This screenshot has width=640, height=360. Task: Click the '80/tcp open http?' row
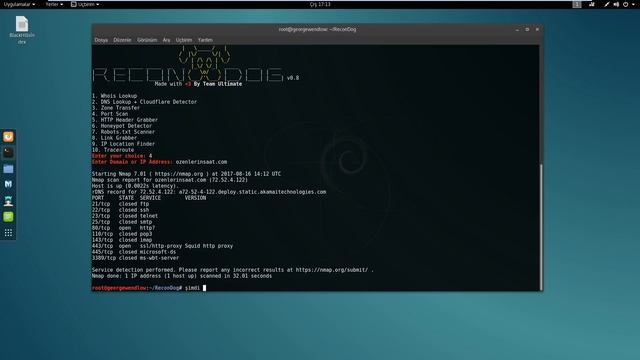tap(123, 228)
